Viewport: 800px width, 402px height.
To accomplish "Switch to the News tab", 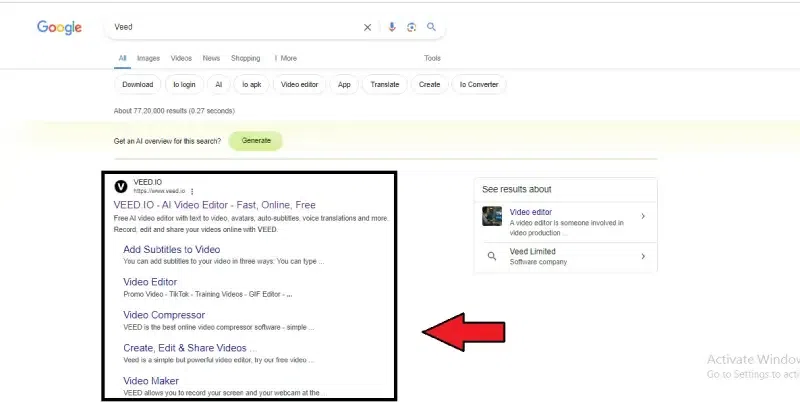I will point(211,58).
